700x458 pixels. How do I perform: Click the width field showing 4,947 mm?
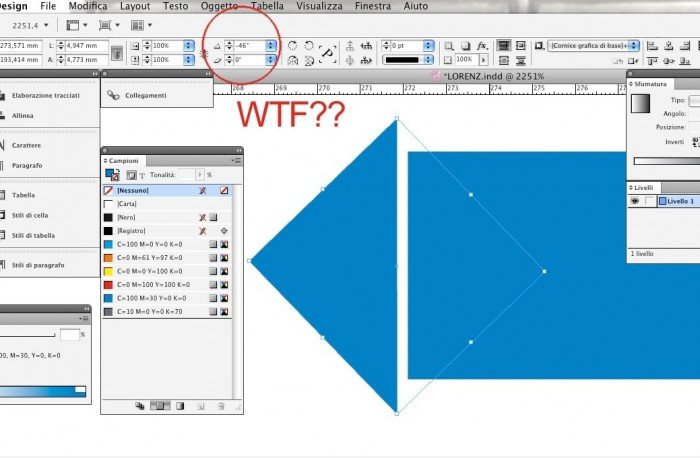tap(87, 46)
